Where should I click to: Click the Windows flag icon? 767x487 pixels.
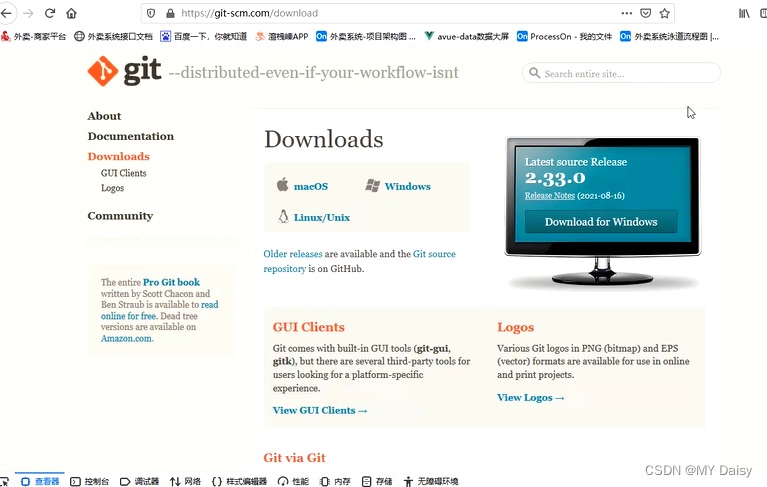coord(372,185)
